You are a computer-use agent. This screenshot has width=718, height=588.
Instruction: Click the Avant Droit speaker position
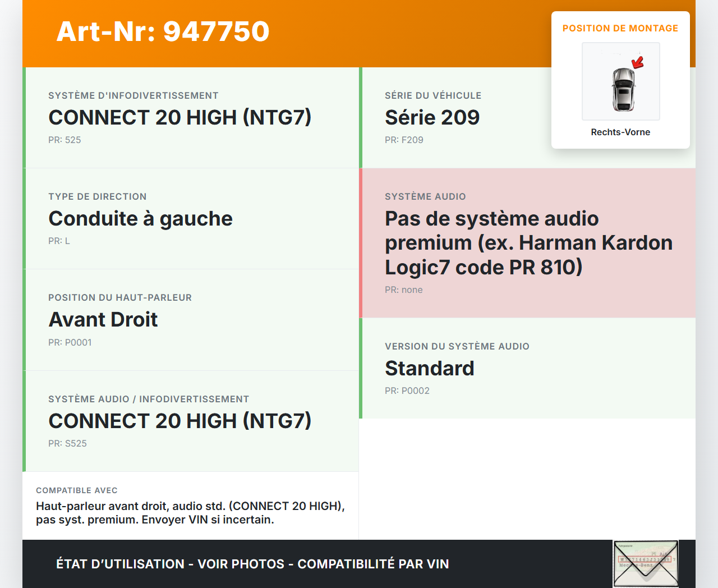[x=103, y=319]
